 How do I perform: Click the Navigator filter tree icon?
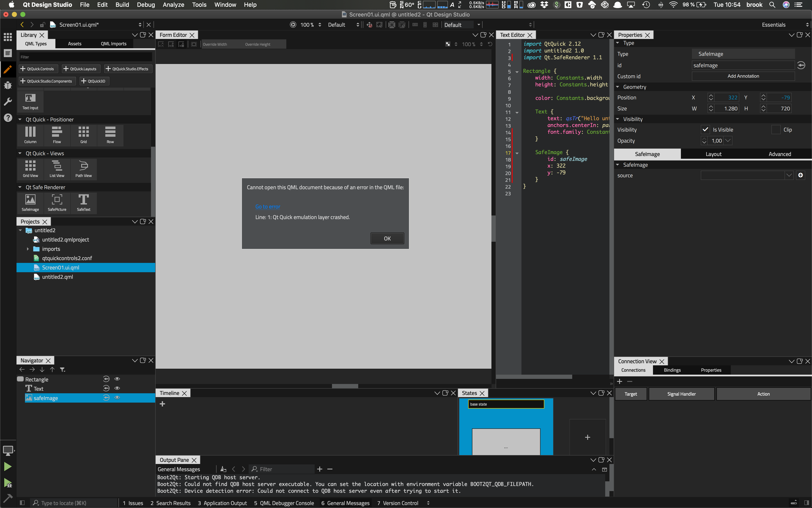tap(62, 370)
